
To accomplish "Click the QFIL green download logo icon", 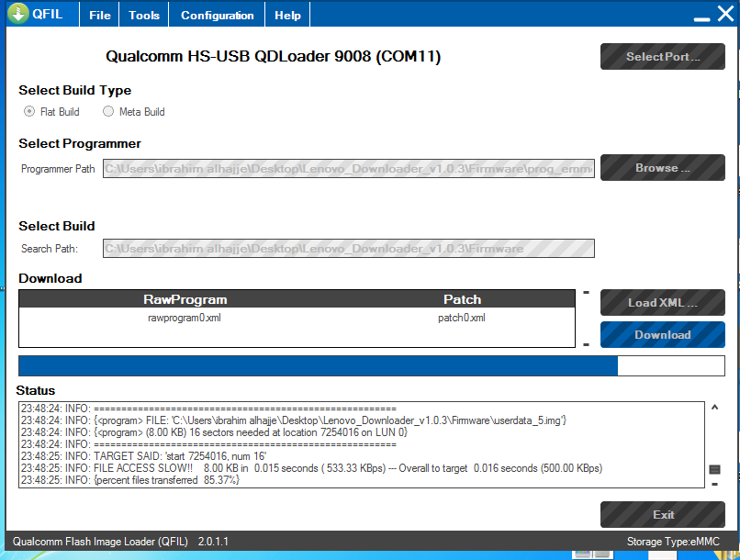I will pos(18,14).
